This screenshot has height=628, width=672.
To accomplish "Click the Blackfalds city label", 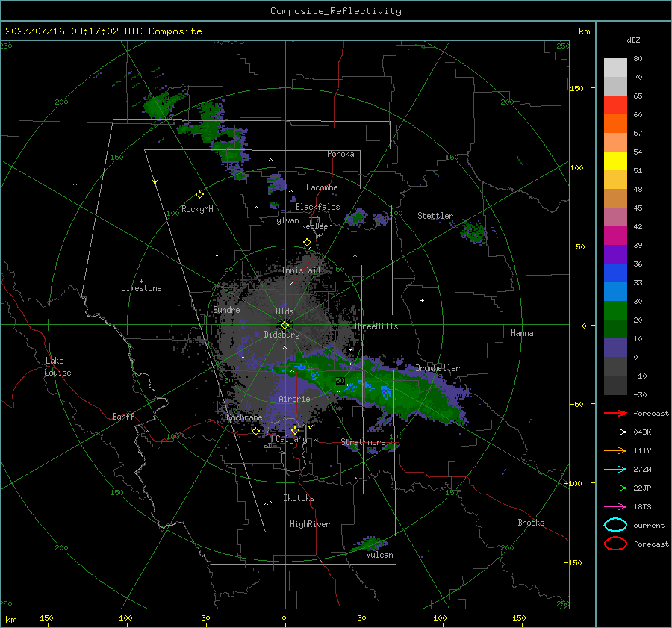I will 317,207.
